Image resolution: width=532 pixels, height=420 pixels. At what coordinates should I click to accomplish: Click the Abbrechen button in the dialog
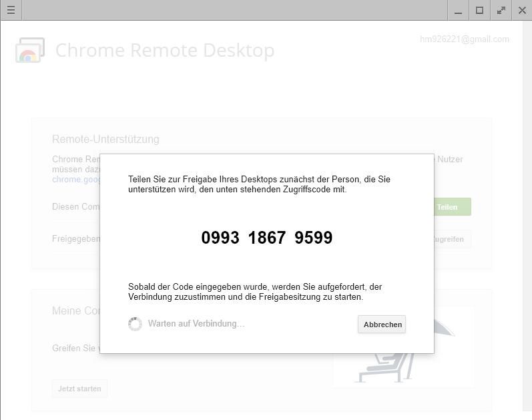(382, 325)
